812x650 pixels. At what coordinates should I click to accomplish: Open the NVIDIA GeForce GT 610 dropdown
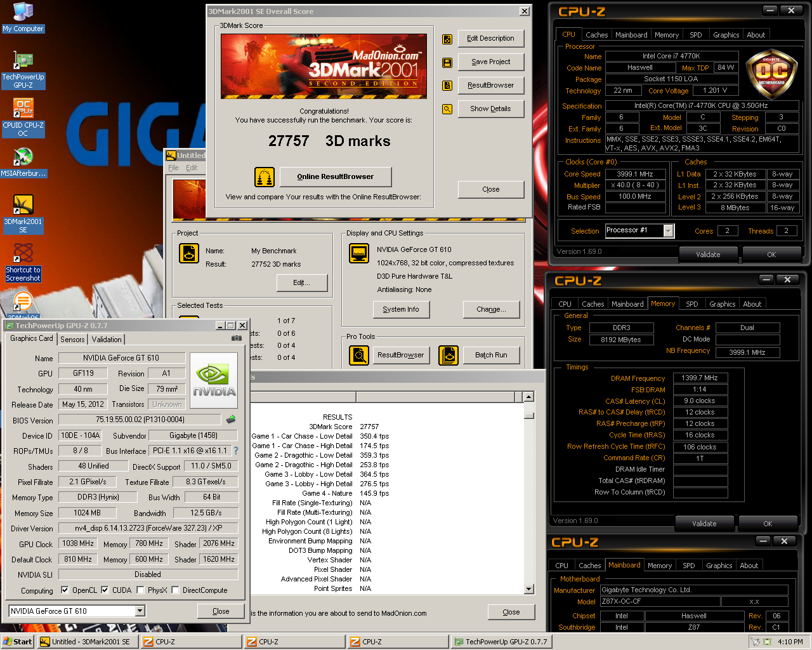coord(140,611)
